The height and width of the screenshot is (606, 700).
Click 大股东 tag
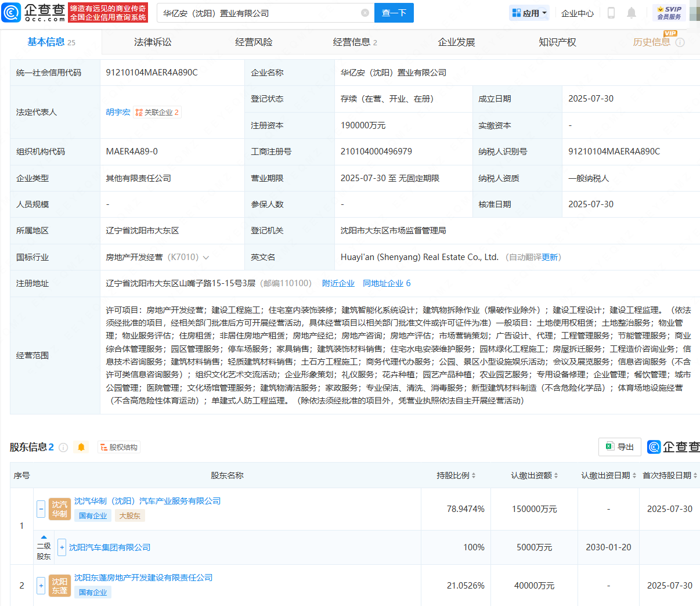[x=129, y=515]
